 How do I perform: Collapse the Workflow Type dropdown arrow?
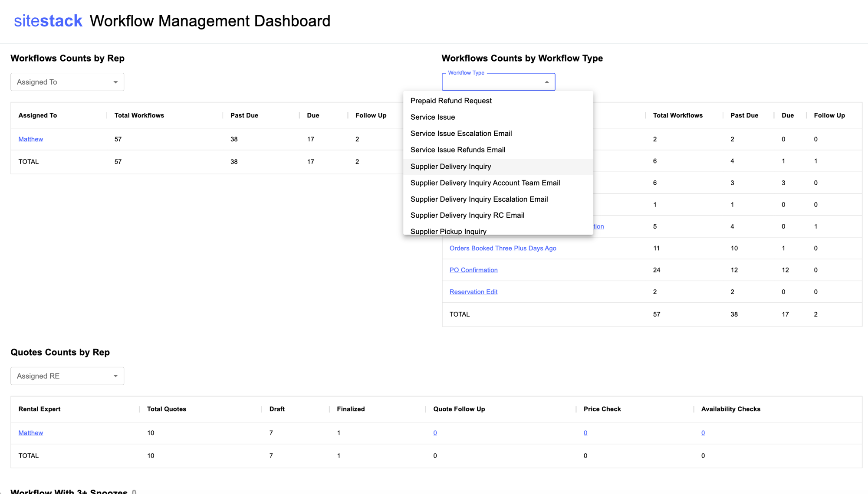(546, 82)
